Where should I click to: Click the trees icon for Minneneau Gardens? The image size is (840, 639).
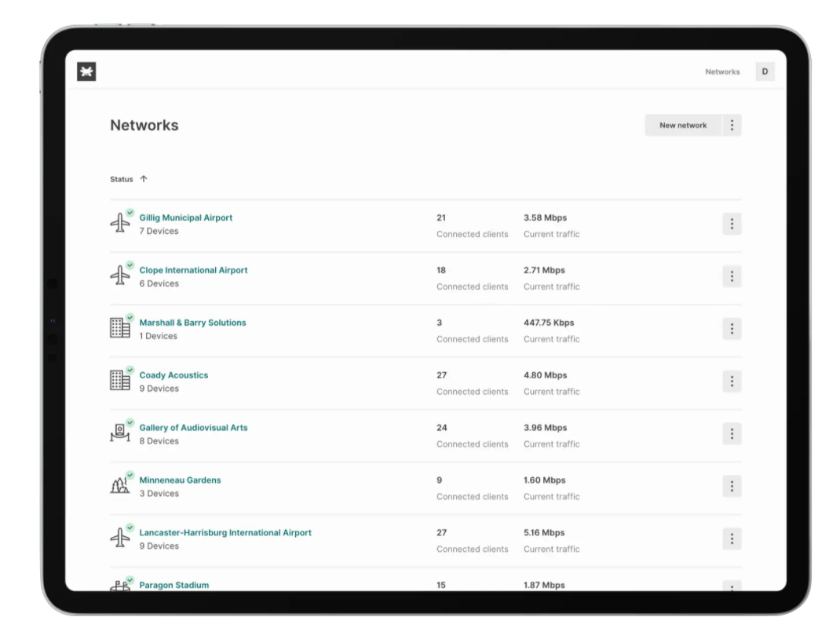pos(120,485)
